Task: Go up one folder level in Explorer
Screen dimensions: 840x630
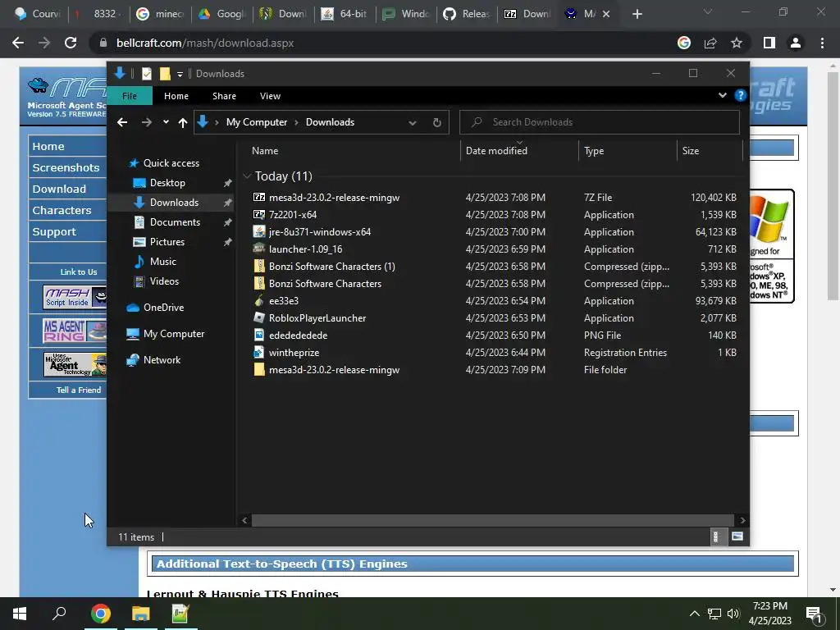Action: pos(183,123)
